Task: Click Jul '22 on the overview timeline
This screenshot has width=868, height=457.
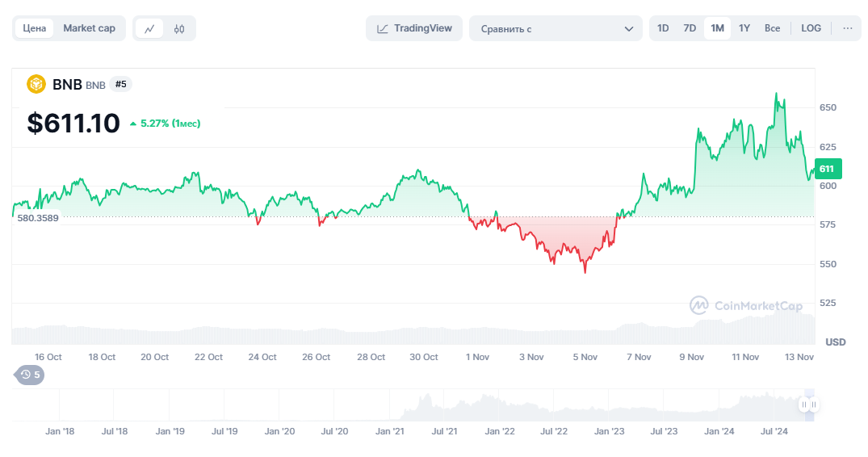Action: click(554, 431)
